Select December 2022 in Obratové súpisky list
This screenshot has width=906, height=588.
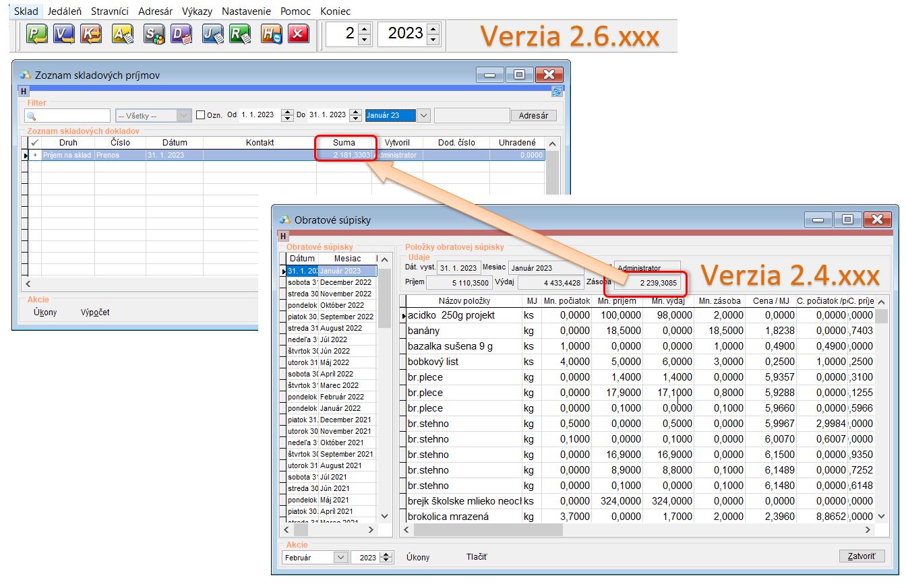coord(345,282)
